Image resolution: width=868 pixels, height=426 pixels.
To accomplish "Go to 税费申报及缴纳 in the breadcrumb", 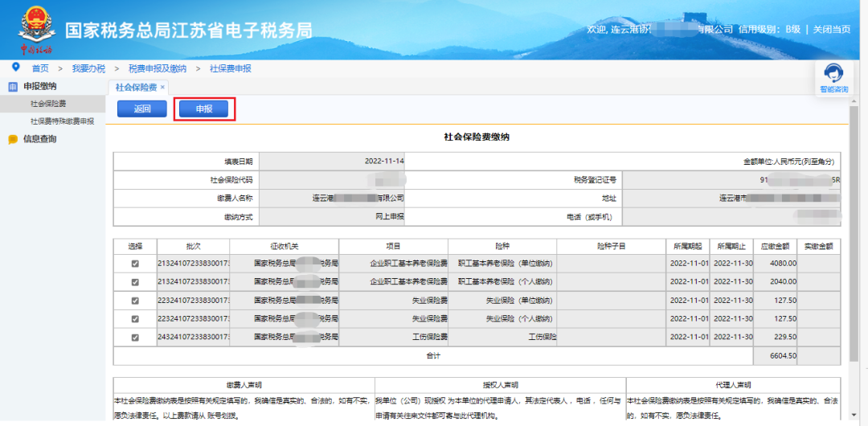I will [158, 68].
